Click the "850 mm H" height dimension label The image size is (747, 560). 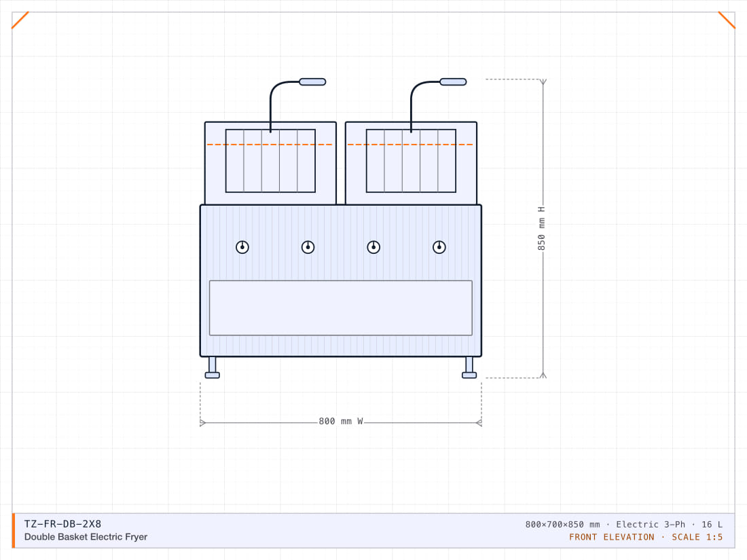tap(541, 229)
